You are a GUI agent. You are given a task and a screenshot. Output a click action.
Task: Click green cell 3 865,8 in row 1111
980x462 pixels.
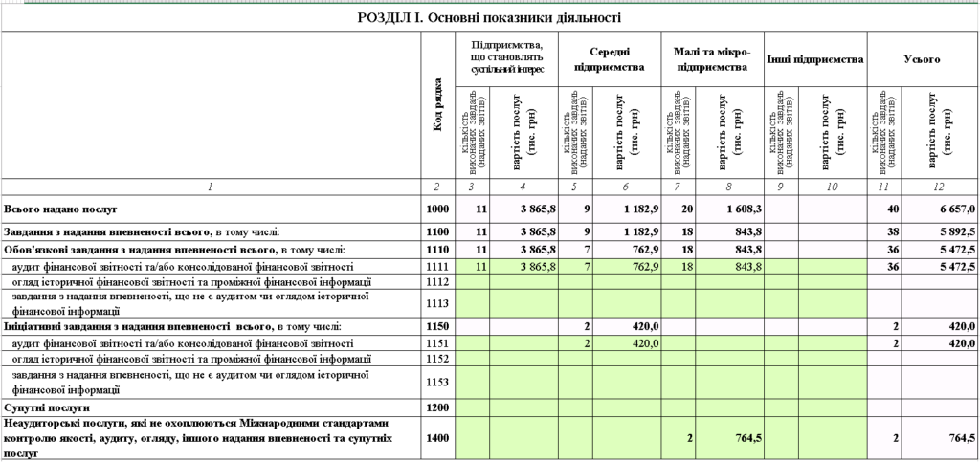(523, 267)
